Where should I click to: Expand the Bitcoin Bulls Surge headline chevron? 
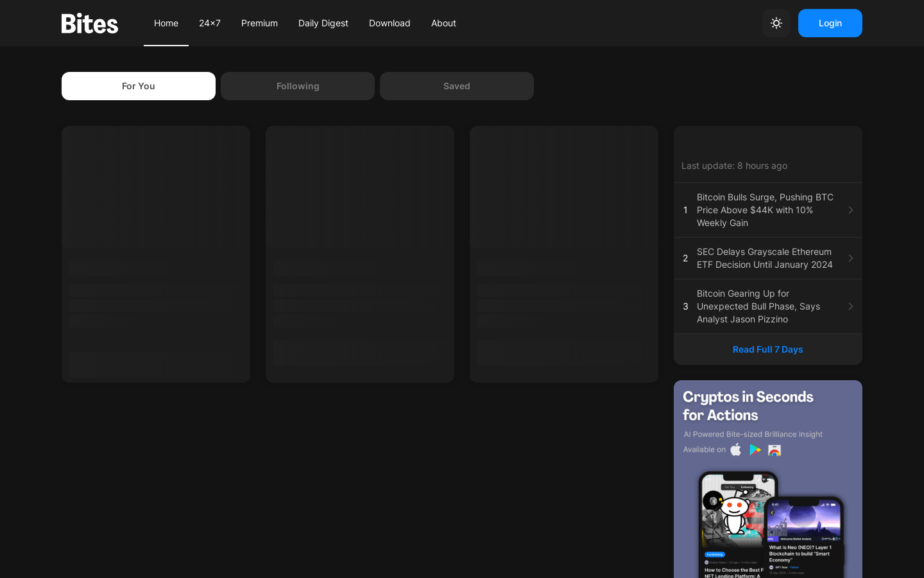(850, 210)
